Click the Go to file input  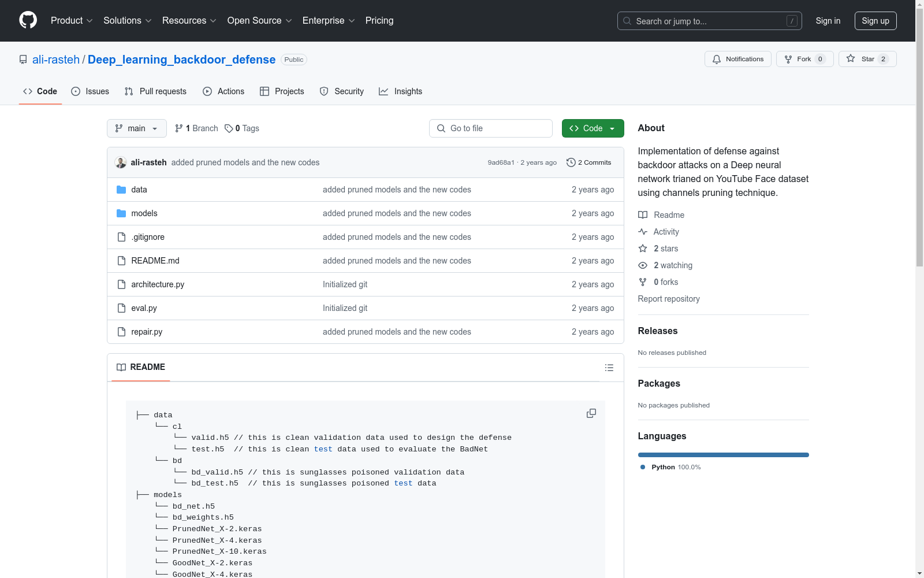(491, 128)
